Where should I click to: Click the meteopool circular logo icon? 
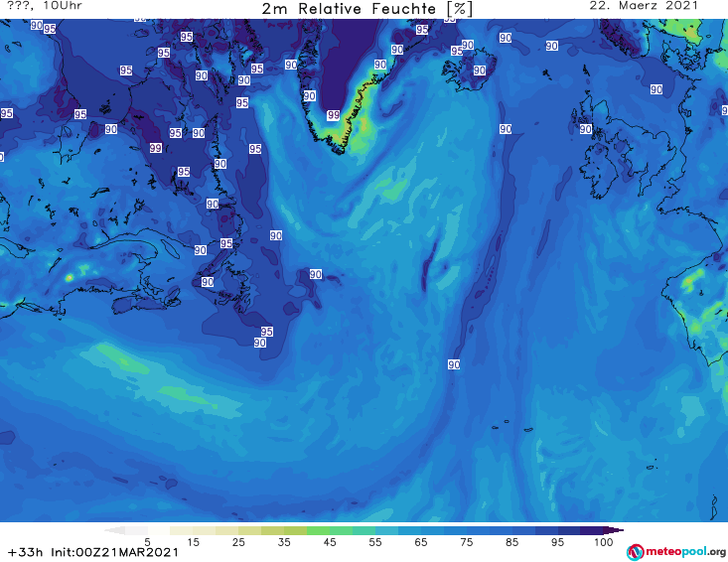pyautogui.click(x=635, y=552)
